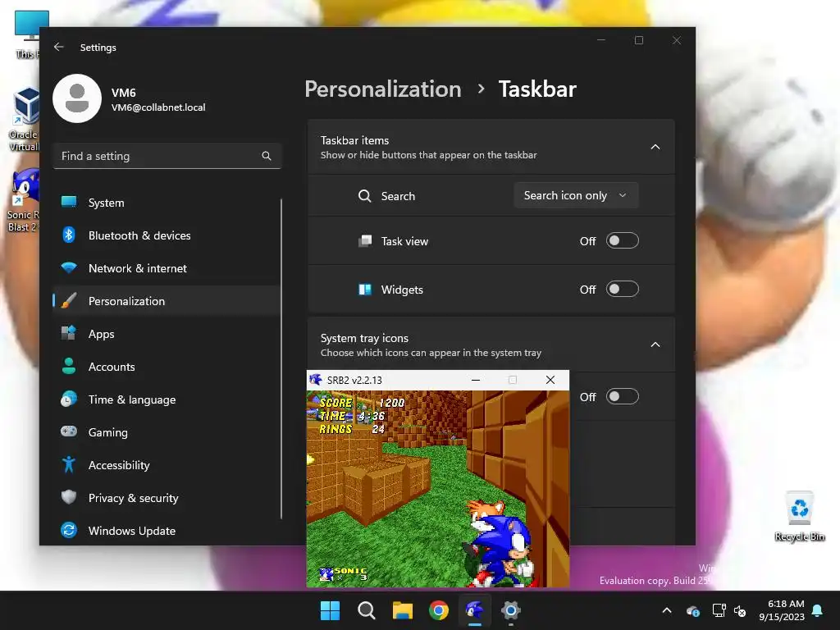
Task: Click the paintbrush icon for Personalization
Action: 69,300
